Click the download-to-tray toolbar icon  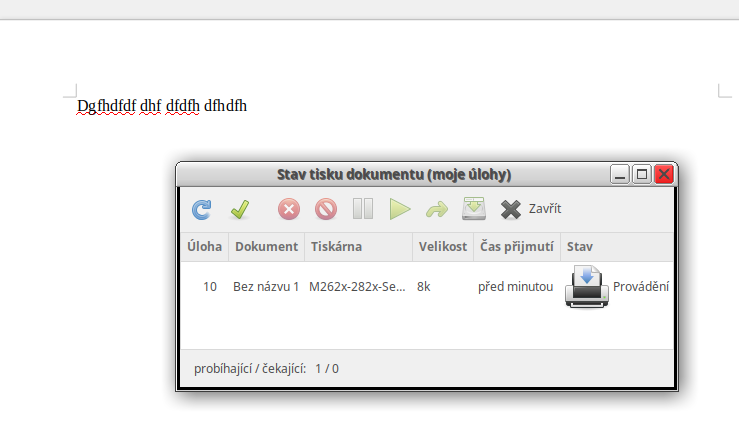474,209
